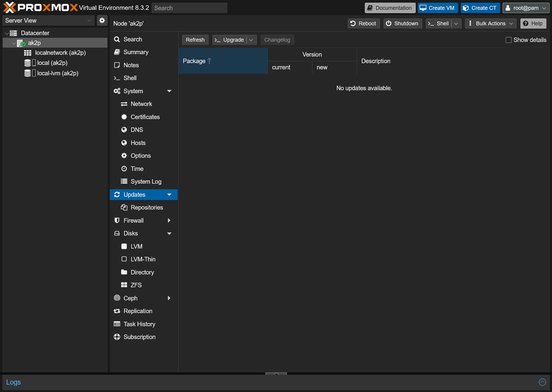
Task: Collapse the ak2p tree node
Action: [14, 43]
